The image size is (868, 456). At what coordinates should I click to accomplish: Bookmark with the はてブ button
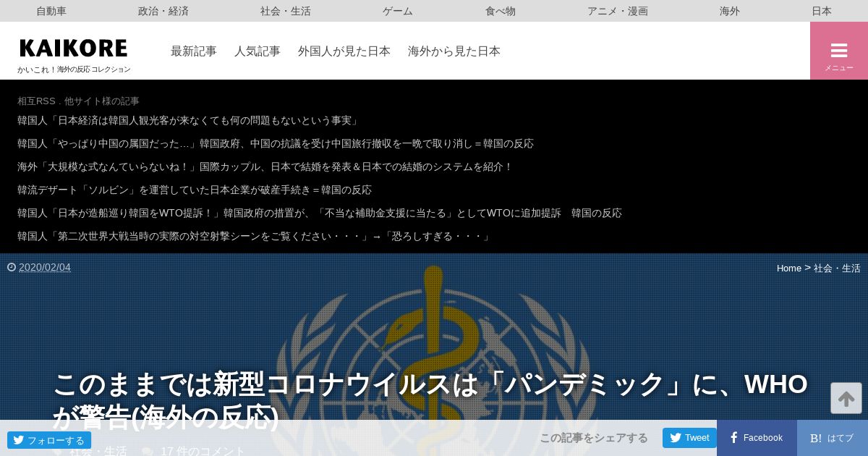click(833, 438)
